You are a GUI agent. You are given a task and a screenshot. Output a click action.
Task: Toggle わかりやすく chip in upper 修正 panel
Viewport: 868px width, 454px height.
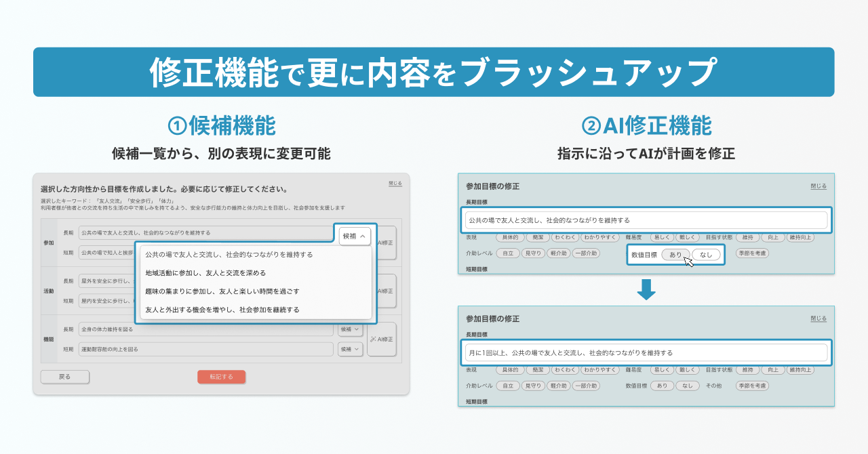(x=600, y=237)
